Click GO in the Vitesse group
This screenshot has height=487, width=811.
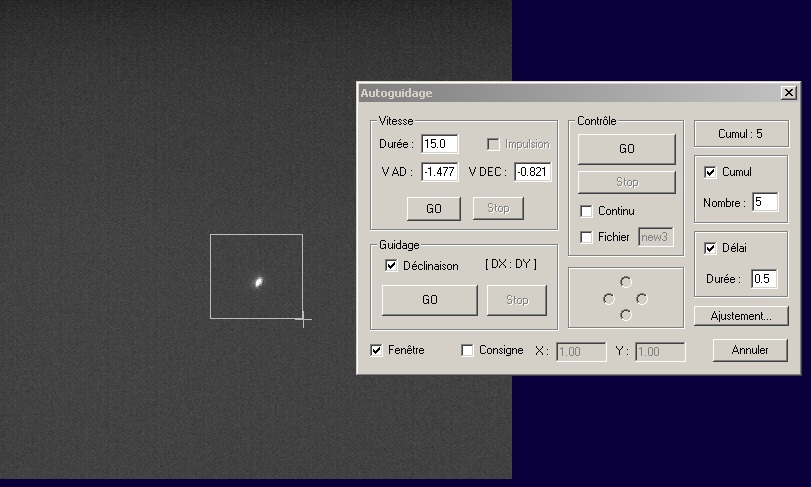click(x=433, y=208)
